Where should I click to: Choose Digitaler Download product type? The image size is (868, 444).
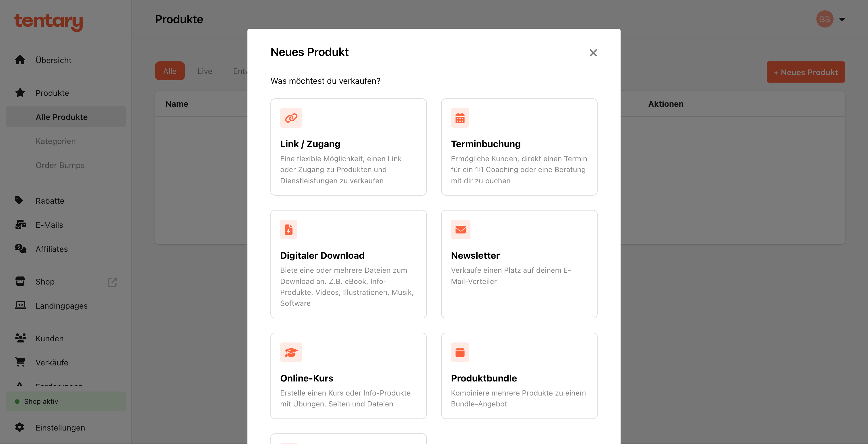click(x=348, y=264)
